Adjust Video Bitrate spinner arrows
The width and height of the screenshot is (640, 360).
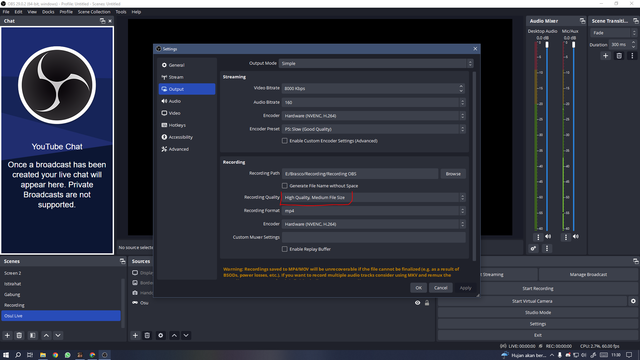coord(461,89)
